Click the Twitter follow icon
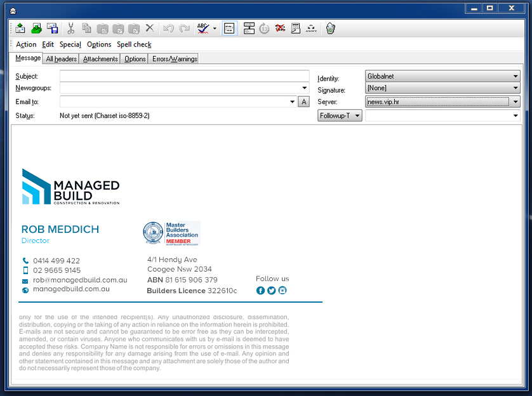Viewport: 532px width, 396px height. 272,291
